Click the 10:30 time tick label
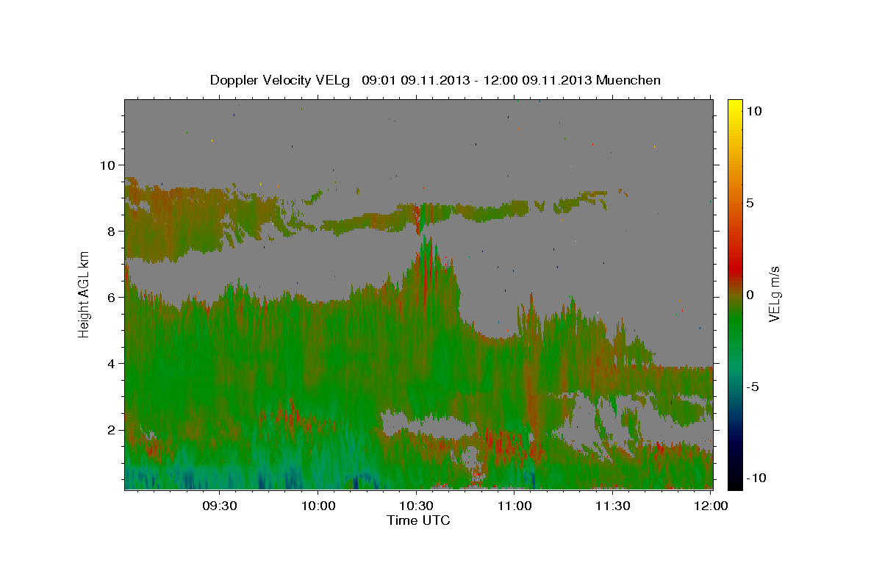The width and height of the screenshot is (882, 588). (x=416, y=506)
